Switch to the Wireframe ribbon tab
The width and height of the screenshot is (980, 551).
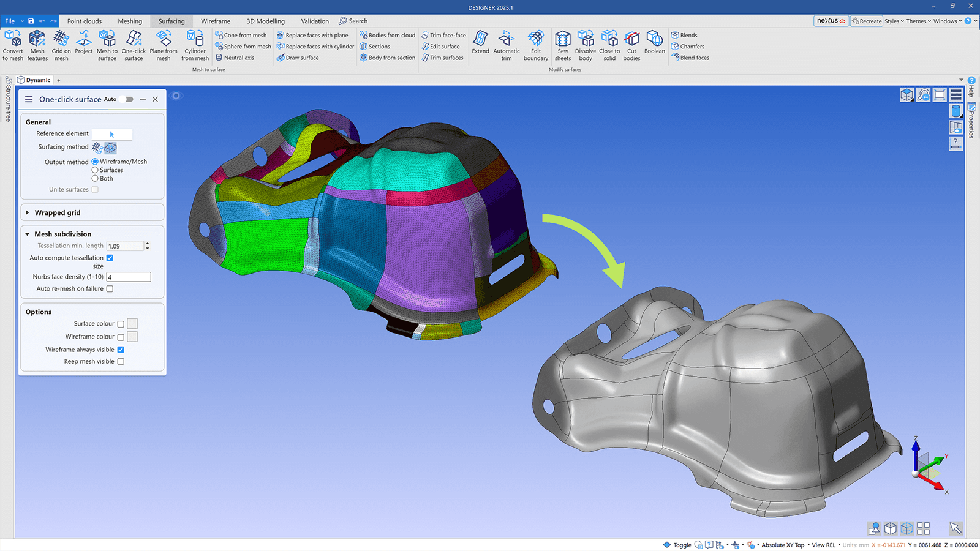click(x=216, y=21)
